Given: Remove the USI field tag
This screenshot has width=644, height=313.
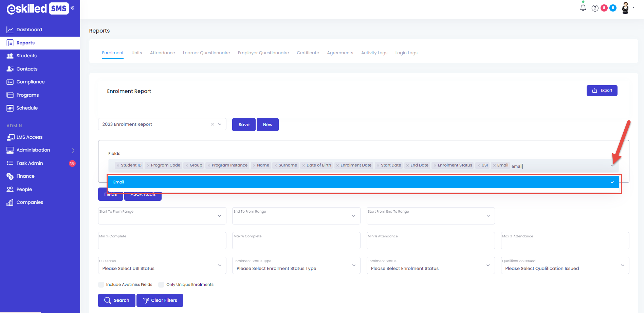Looking at the screenshot, I should [x=479, y=165].
